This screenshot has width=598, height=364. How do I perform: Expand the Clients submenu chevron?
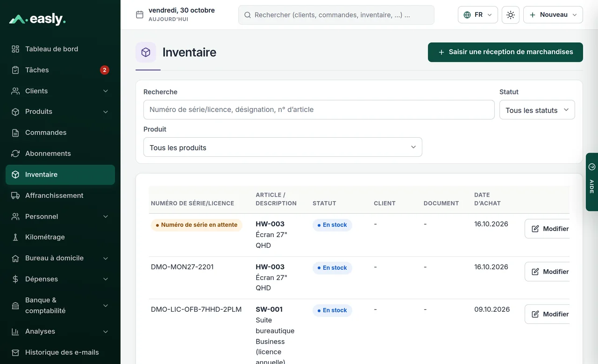pos(106,91)
